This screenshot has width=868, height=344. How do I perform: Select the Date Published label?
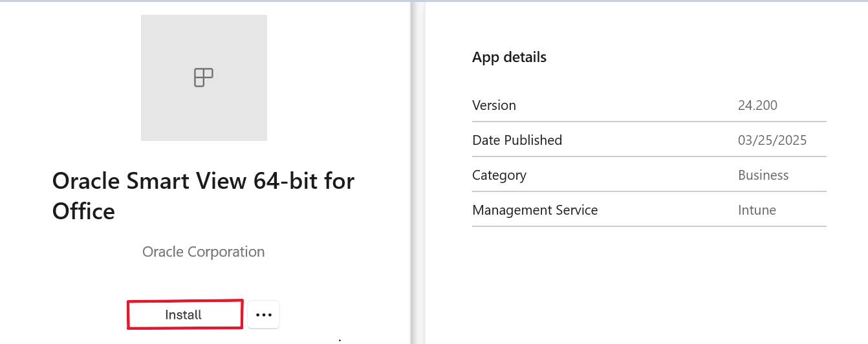517,140
